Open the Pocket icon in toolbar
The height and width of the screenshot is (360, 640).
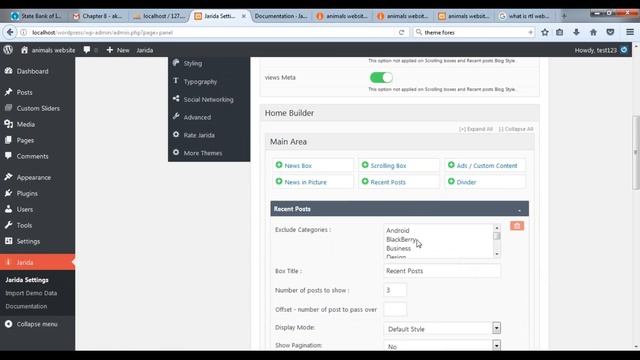pyautogui.click(x=610, y=32)
